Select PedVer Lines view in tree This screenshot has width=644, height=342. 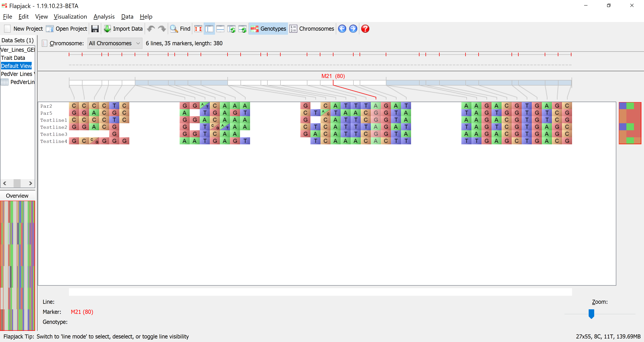pos(17,74)
